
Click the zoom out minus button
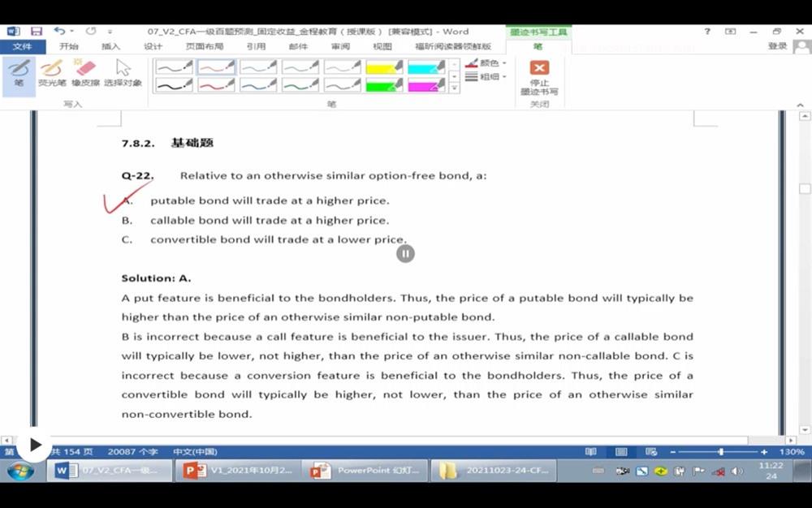point(672,452)
